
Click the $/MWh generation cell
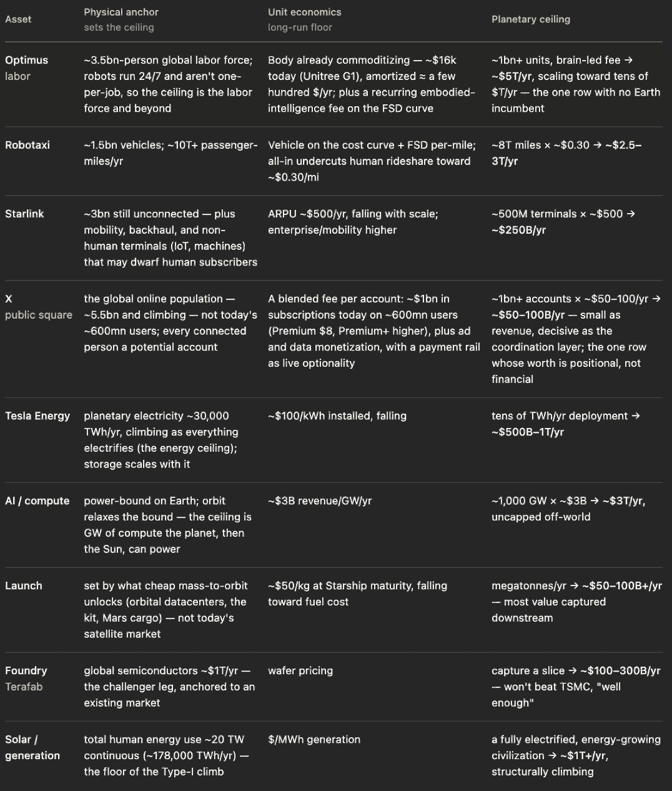click(314, 740)
